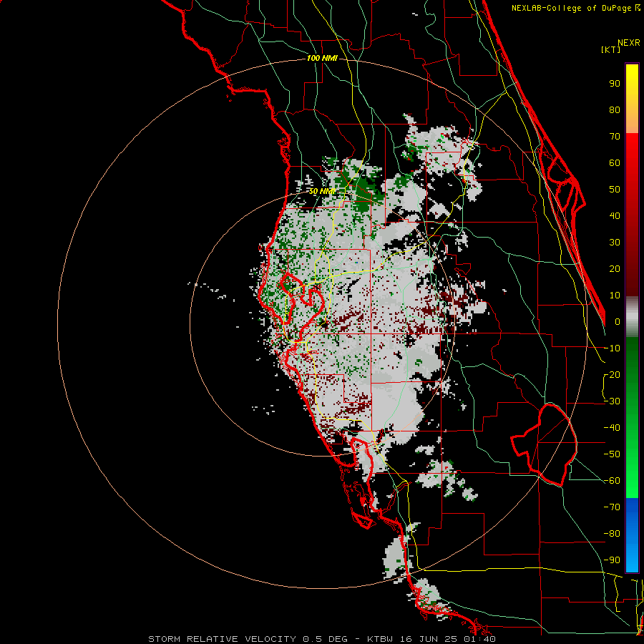The image size is (644, 644).
Task: Click the 01:40 timestamp text
Action: (x=481, y=639)
